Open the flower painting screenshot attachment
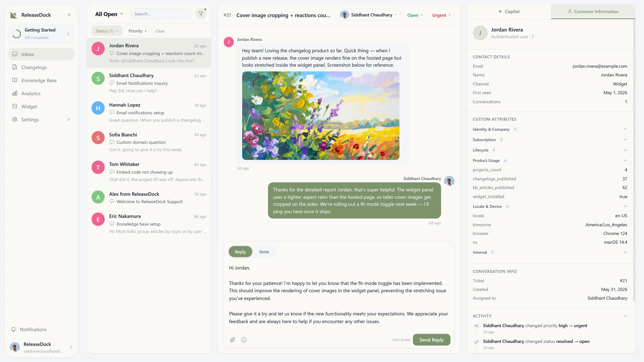Viewport: 644px width, 362px height. (321, 116)
